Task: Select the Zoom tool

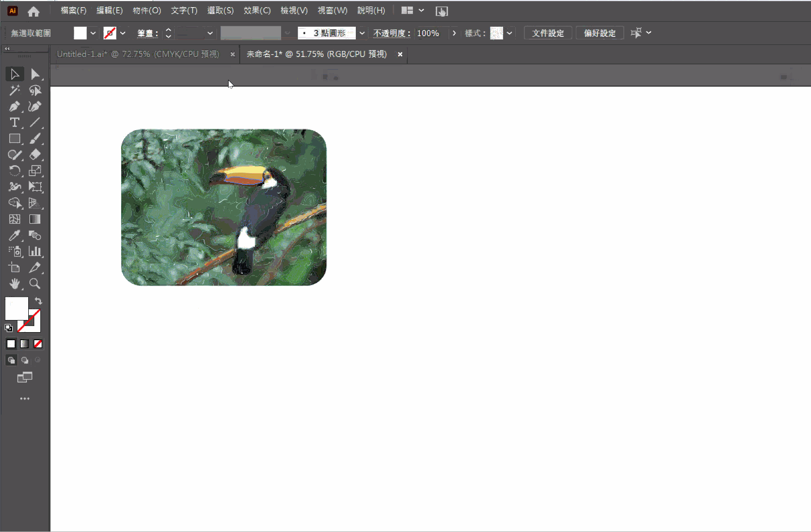Action: point(34,284)
